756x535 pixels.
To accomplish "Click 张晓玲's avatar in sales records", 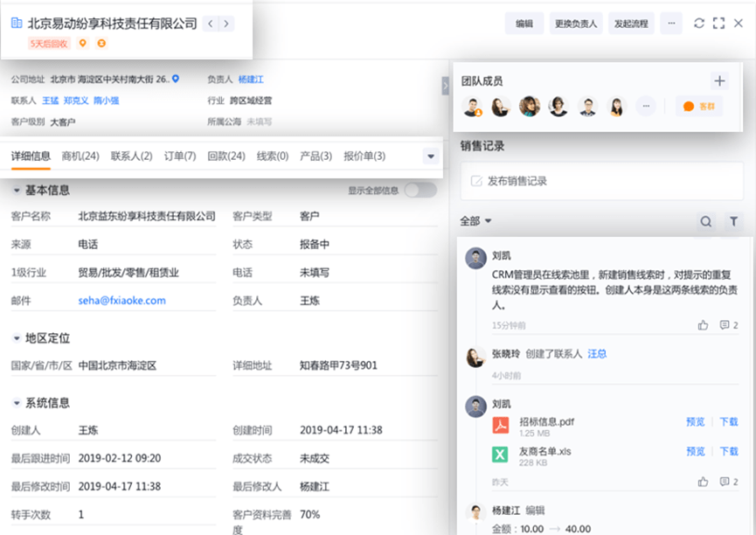I will tap(475, 357).
